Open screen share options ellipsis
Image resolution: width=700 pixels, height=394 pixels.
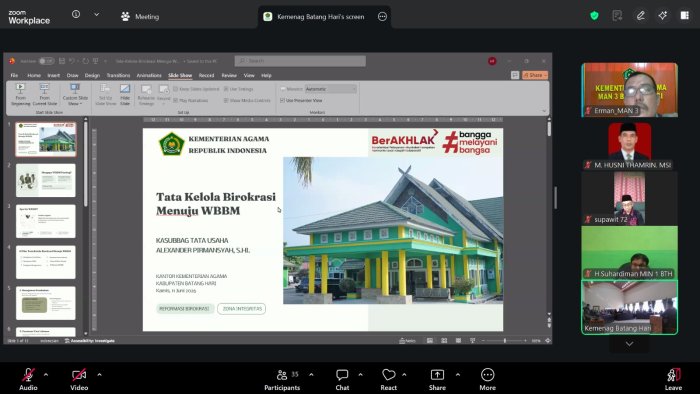pyautogui.click(x=382, y=17)
